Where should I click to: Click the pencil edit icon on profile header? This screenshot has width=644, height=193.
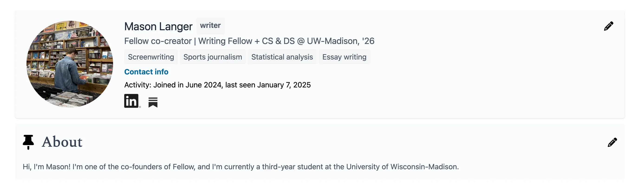click(608, 26)
